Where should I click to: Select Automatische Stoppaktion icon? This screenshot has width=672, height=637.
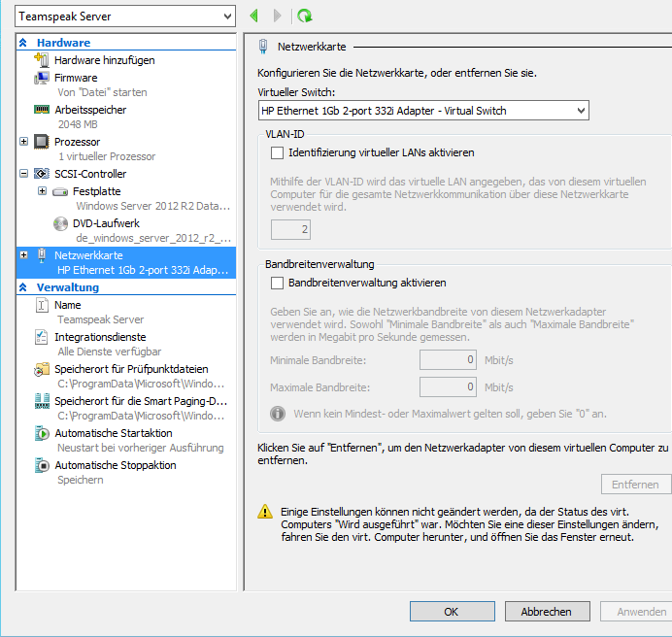(x=42, y=465)
